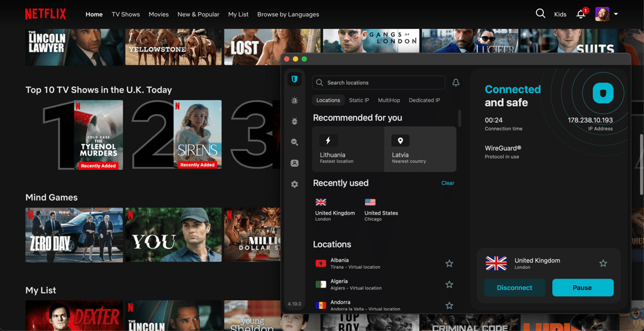The height and width of the screenshot is (331, 644).
Task: Pause the VPN connection
Action: (583, 288)
